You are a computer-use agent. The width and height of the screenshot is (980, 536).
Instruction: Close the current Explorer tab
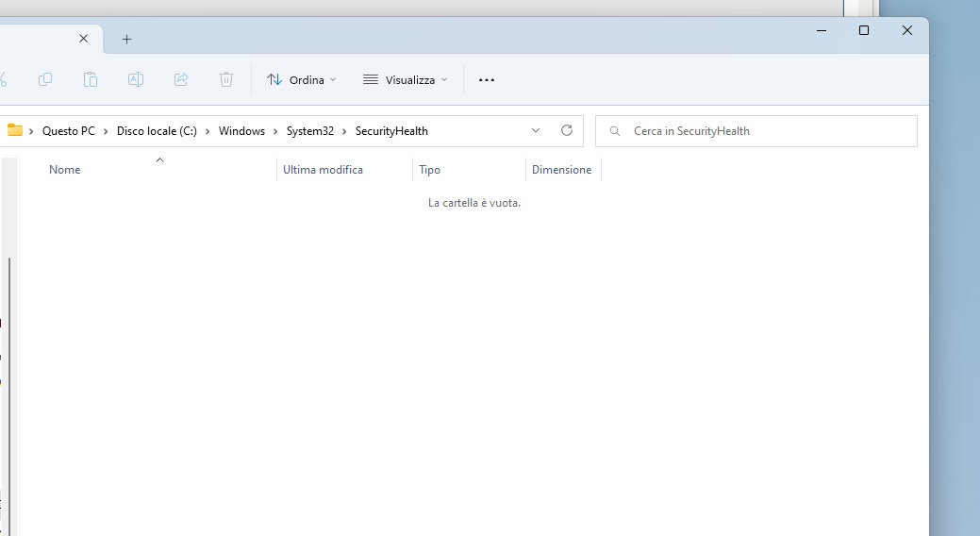tap(84, 38)
